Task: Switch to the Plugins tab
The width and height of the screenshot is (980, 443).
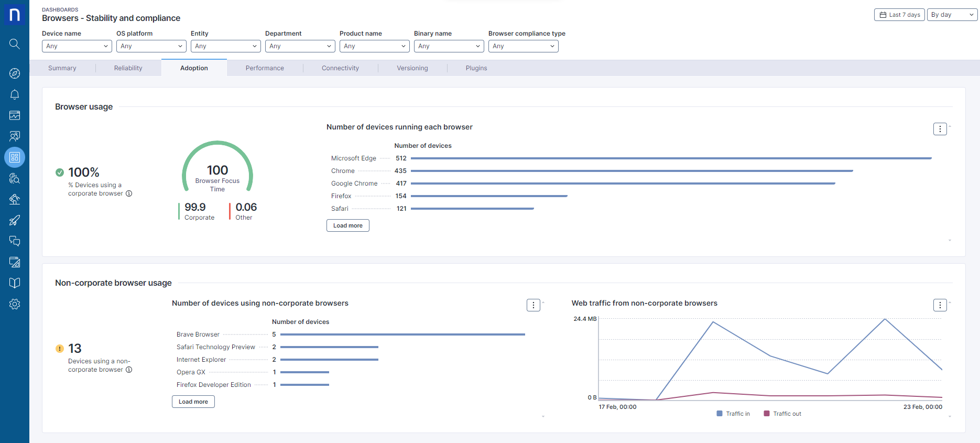Action: pos(476,68)
